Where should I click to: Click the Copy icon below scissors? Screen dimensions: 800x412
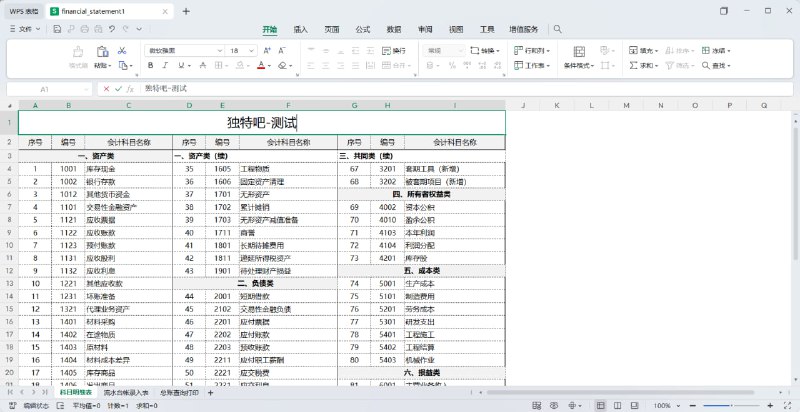(x=123, y=65)
